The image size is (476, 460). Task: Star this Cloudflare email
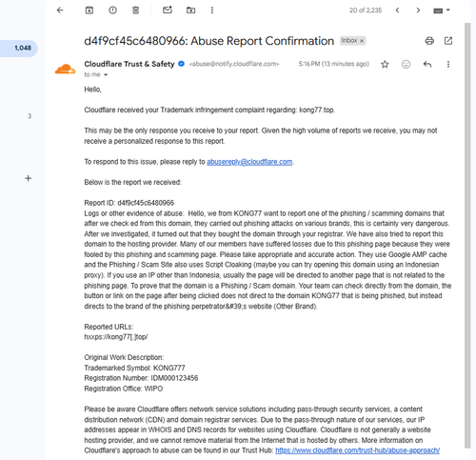tap(385, 64)
